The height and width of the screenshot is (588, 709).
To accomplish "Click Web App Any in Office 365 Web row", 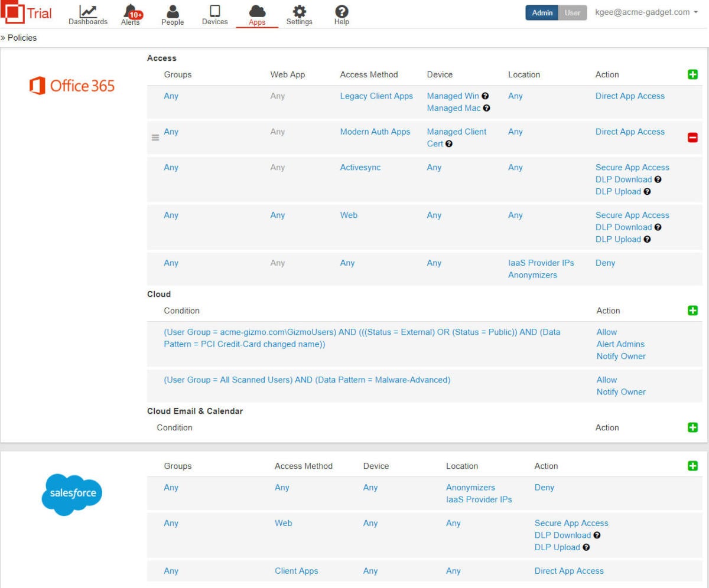I will (x=277, y=215).
